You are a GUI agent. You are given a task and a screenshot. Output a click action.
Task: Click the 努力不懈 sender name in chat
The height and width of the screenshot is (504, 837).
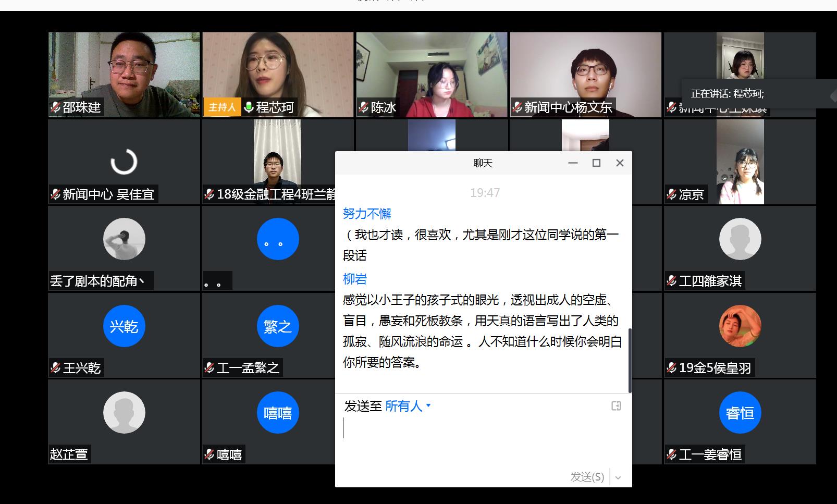click(367, 214)
